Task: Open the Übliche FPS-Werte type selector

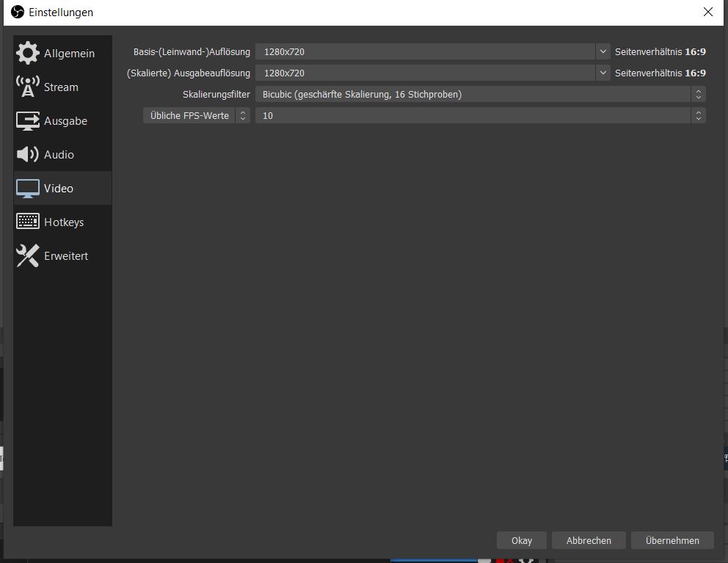Action: click(196, 115)
